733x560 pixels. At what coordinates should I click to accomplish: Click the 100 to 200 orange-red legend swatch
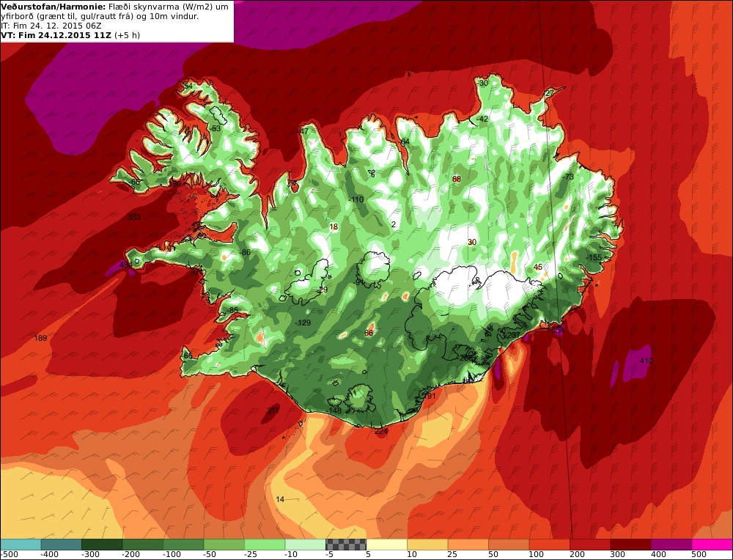click(549, 545)
